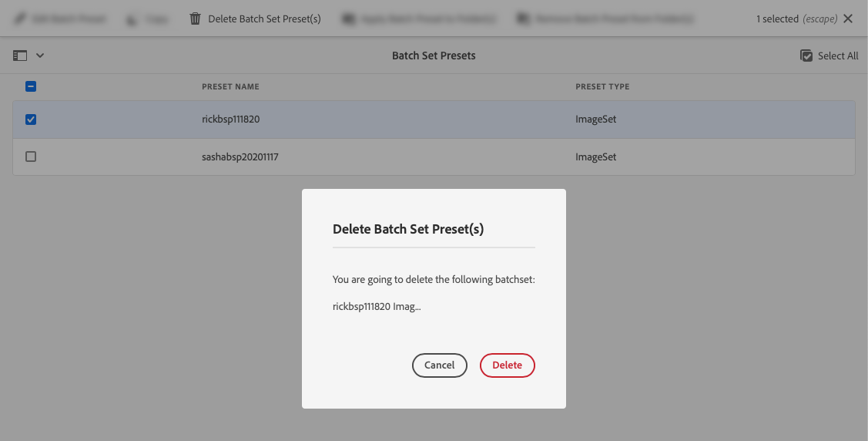Click the Select All checkmark icon
Viewport: 868px width, 441px height.
[806, 56]
